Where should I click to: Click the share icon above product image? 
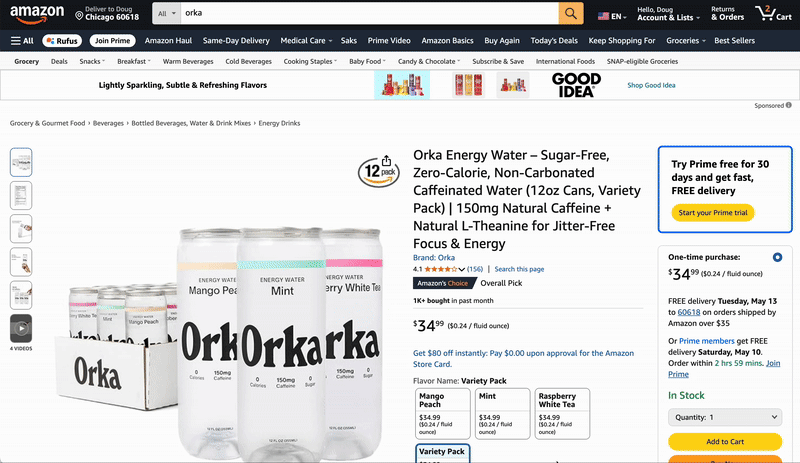[386, 161]
